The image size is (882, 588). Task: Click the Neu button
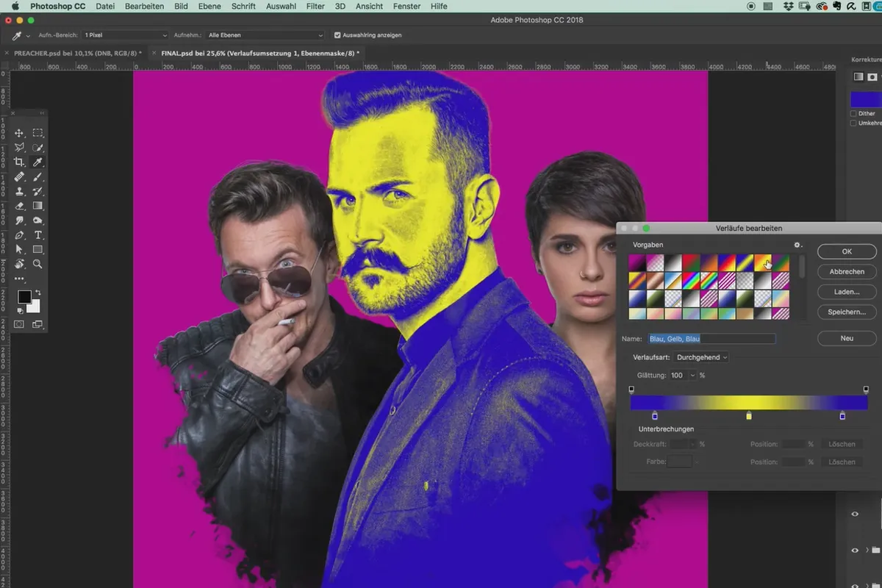pyautogui.click(x=847, y=338)
